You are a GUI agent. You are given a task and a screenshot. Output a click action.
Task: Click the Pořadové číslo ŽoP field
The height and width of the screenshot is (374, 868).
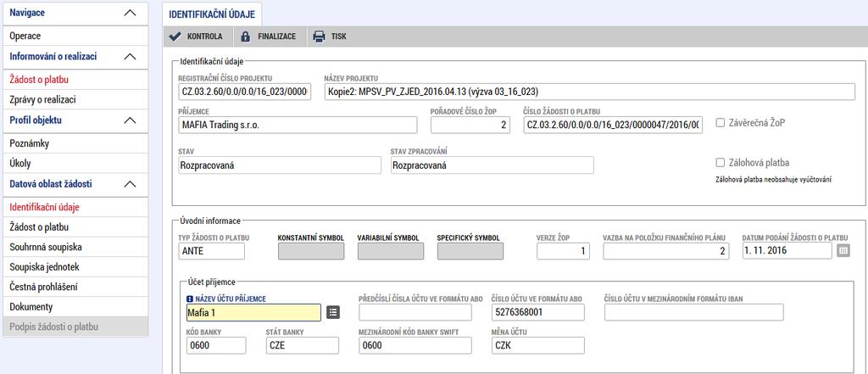470,125
